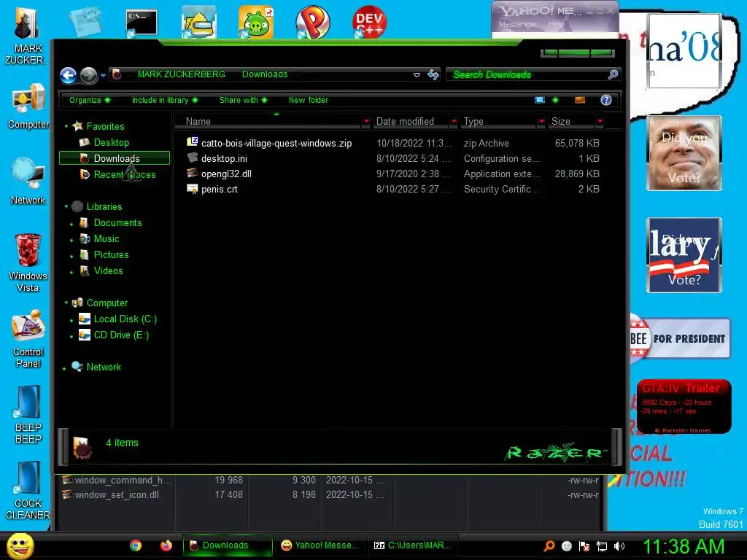
Task: Open the Angry Birds pig desktop icon
Action: coord(256,22)
